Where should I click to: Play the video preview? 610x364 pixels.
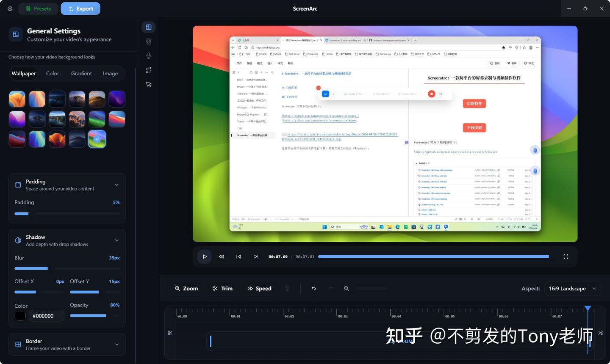[205, 256]
